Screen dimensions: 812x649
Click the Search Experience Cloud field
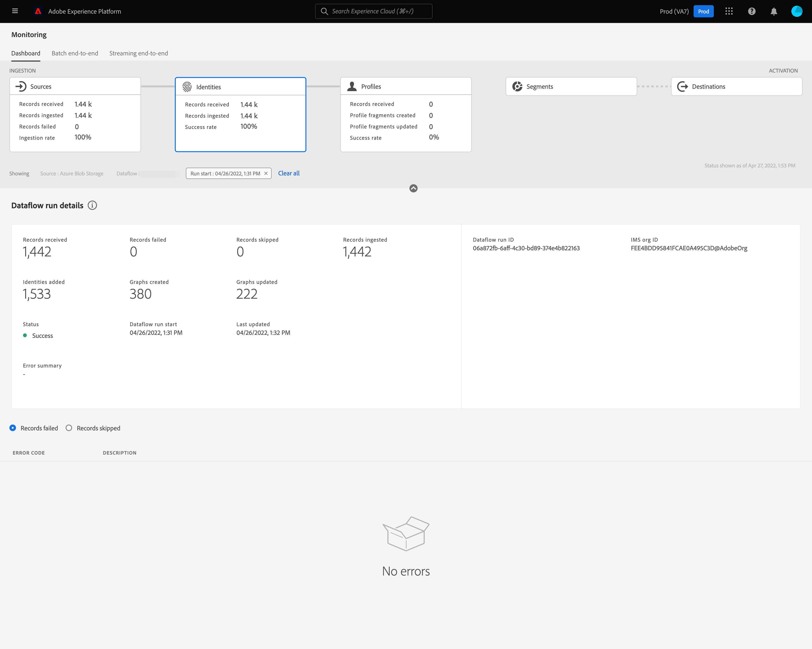(374, 11)
